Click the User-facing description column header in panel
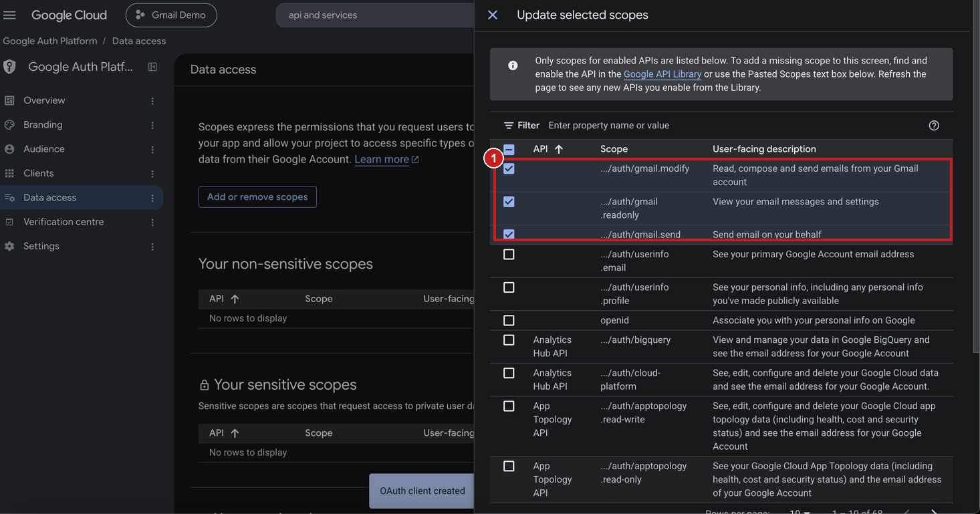The image size is (980, 514). click(764, 149)
